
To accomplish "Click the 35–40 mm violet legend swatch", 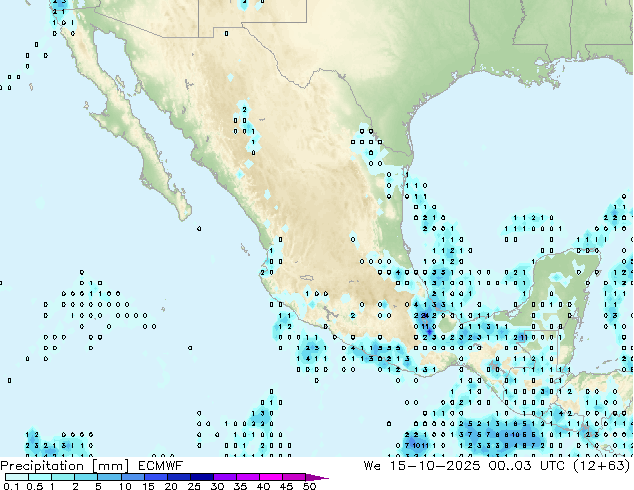I will pos(248,477).
